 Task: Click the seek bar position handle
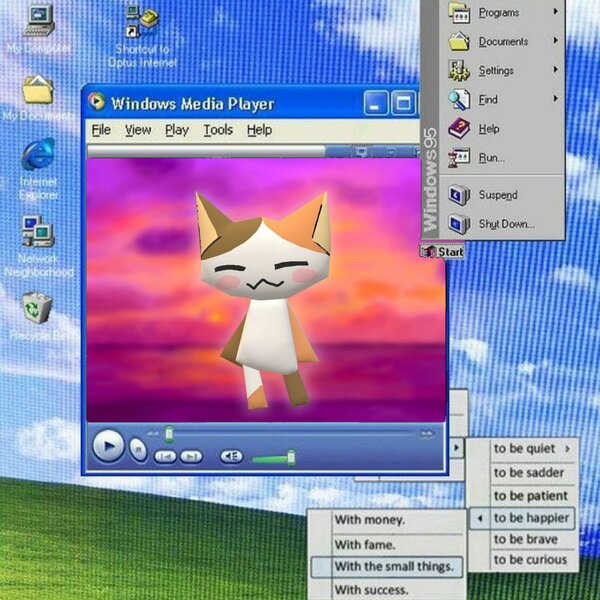coord(169,433)
